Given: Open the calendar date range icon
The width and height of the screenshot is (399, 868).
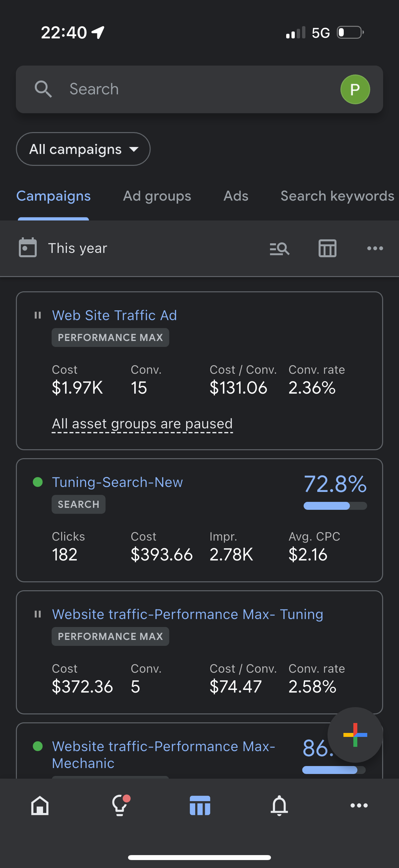Looking at the screenshot, I should [27, 248].
